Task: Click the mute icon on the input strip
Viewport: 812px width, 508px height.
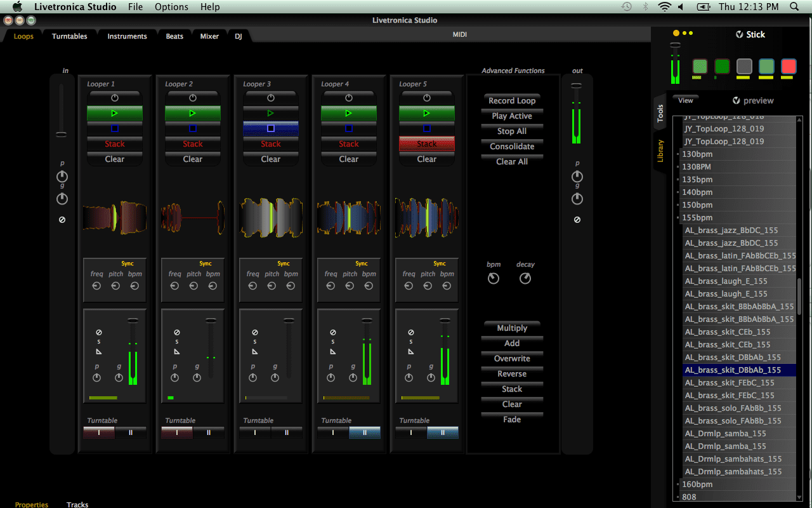Action: [62, 220]
